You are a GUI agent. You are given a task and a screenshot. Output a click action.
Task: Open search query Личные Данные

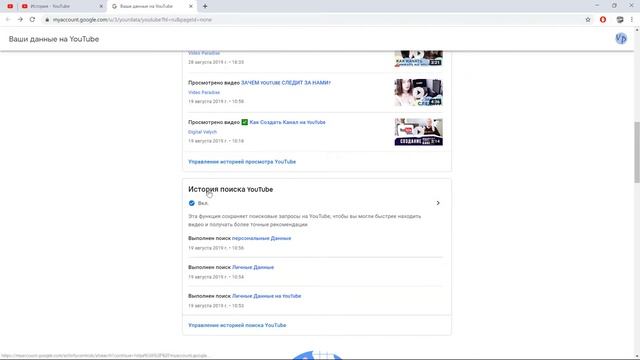click(x=253, y=267)
